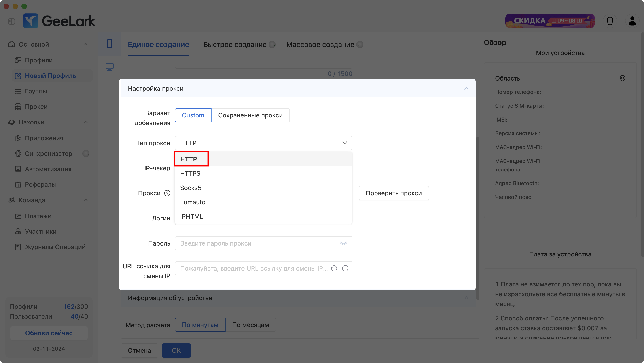Image resolution: width=644 pixels, height=363 pixels.
Task: Focus the URL ссылка для смены IP field
Action: point(263,268)
